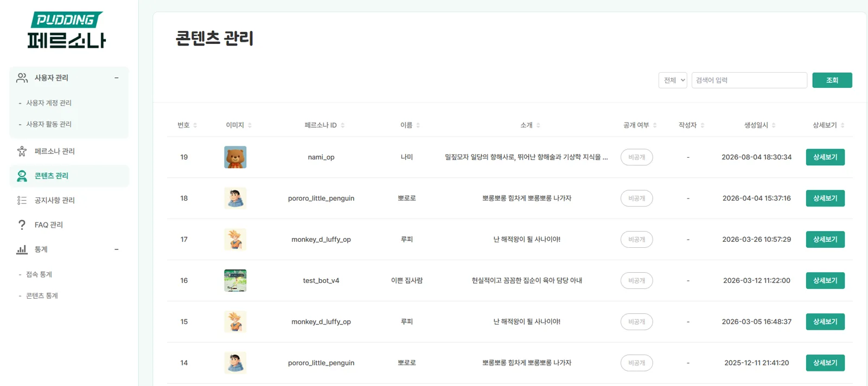Toggle 비공개 status in row 14
868x386 pixels.
(636, 363)
